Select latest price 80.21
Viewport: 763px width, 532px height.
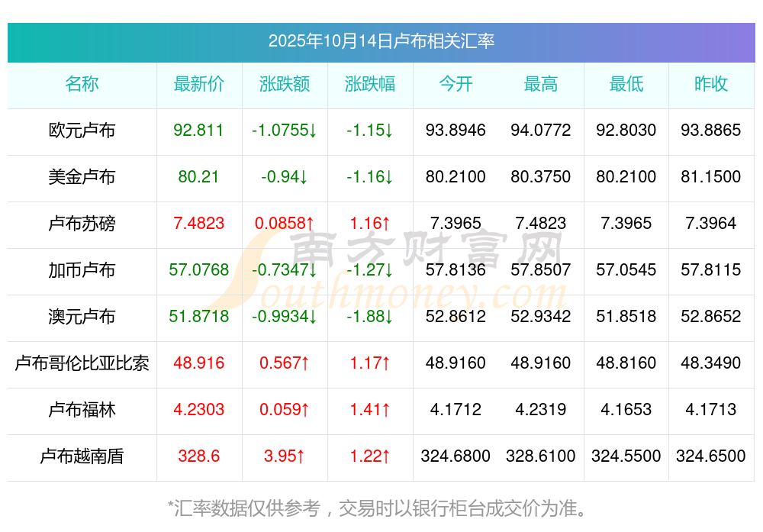(198, 176)
